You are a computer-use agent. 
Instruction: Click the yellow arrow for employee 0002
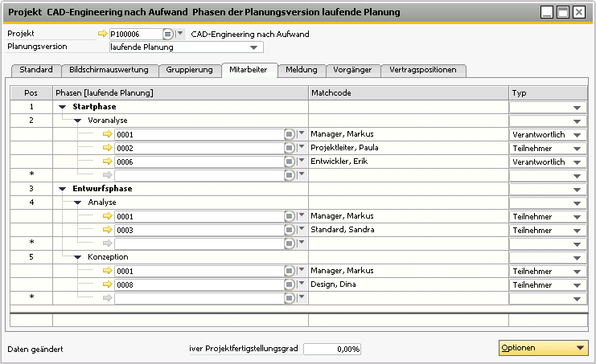[x=107, y=148]
